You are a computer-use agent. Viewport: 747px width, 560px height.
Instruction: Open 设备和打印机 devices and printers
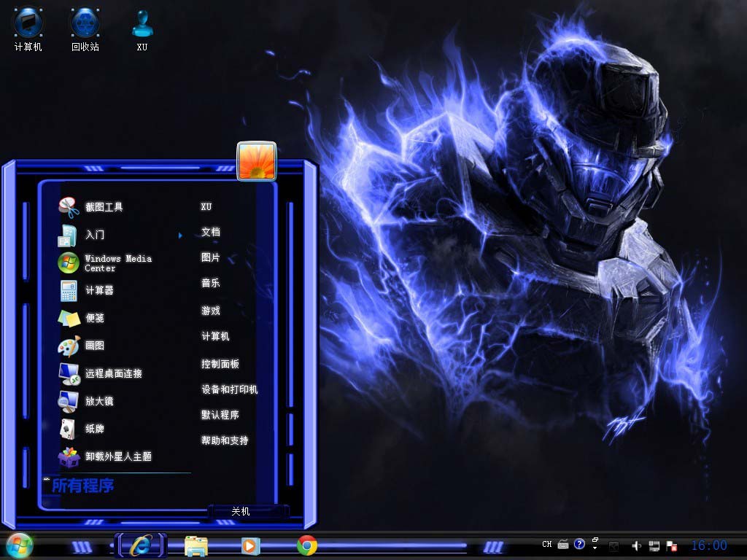click(230, 389)
